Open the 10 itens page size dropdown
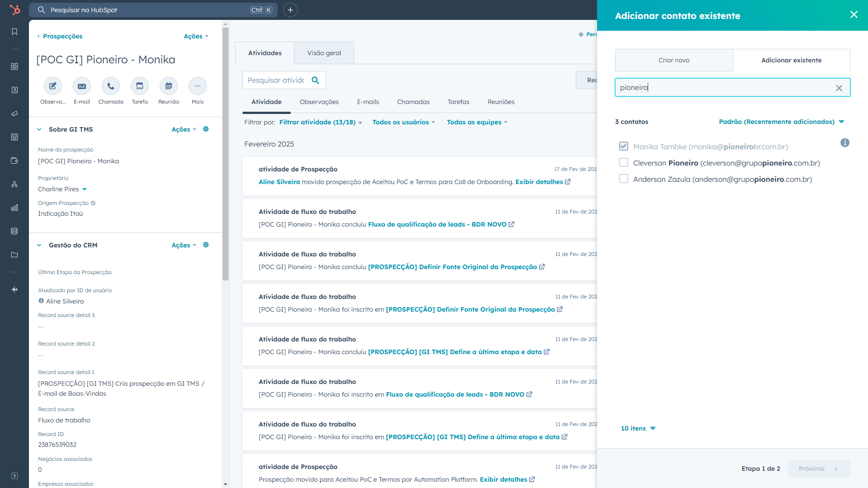This screenshot has height=488, width=868. coord(638,428)
